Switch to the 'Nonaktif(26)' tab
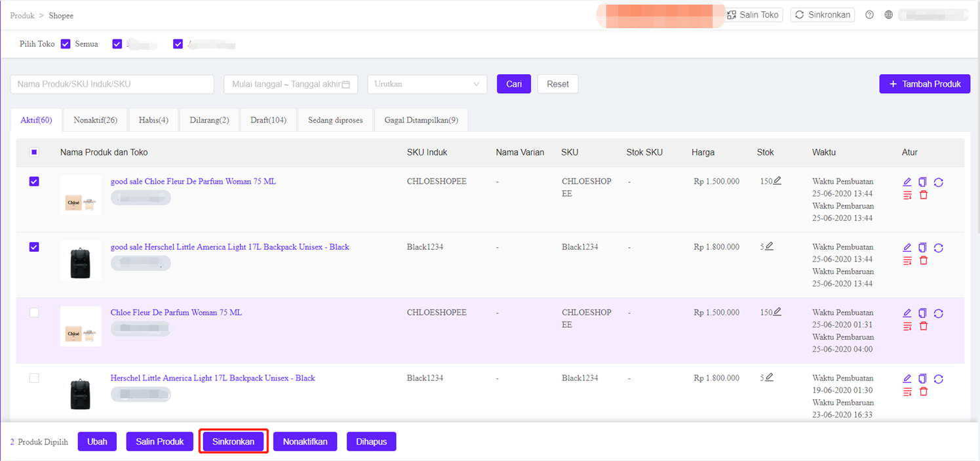 coord(95,120)
